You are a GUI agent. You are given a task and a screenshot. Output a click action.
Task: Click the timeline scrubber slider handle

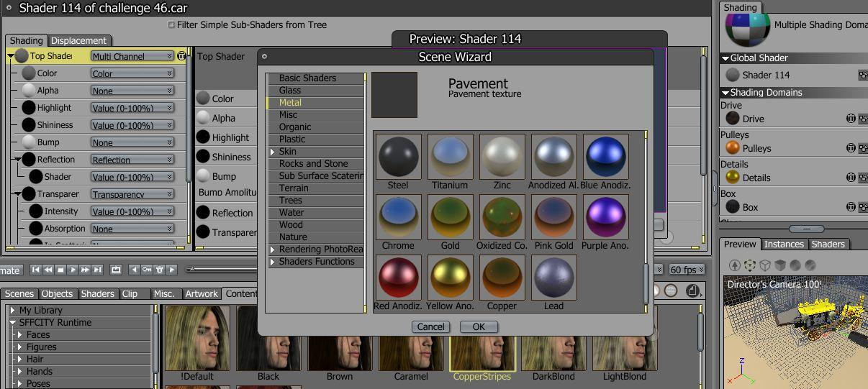191,270
